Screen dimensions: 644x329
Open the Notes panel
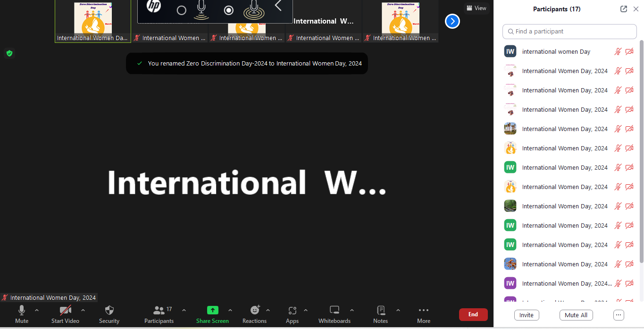pos(380,314)
